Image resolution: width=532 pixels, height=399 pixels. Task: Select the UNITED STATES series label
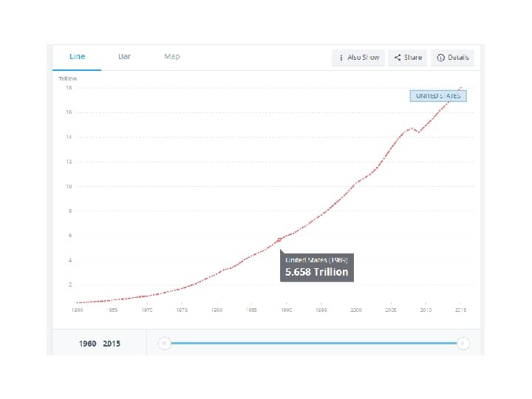coord(438,96)
